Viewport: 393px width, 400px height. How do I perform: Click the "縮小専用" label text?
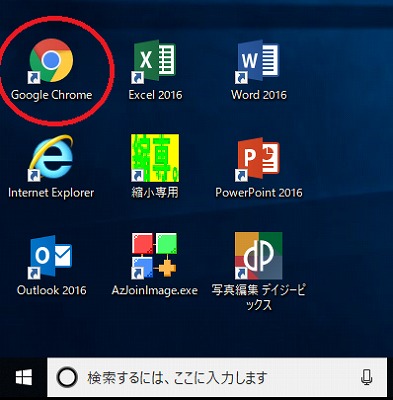(x=155, y=193)
